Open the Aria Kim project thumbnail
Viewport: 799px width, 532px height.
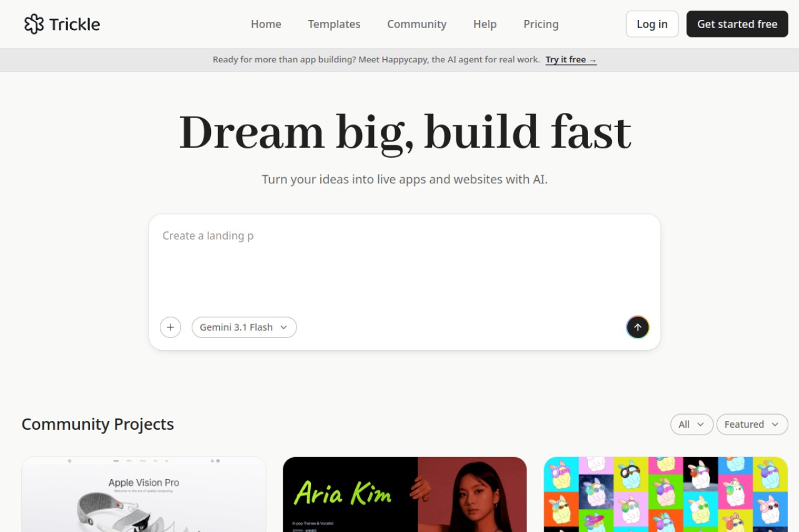tap(404, 495)
